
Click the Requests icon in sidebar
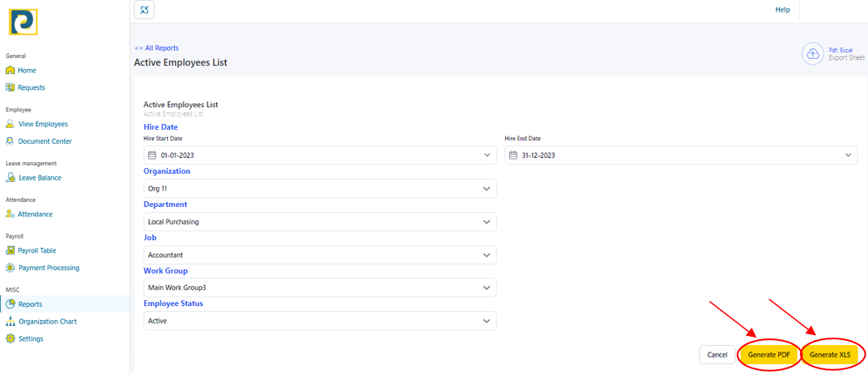click(10, 87)
